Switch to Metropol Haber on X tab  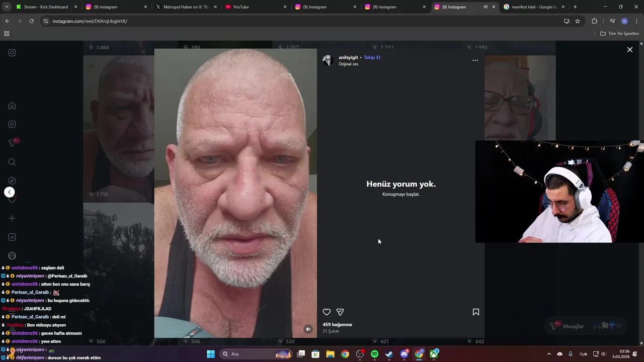tap(186, 7)
